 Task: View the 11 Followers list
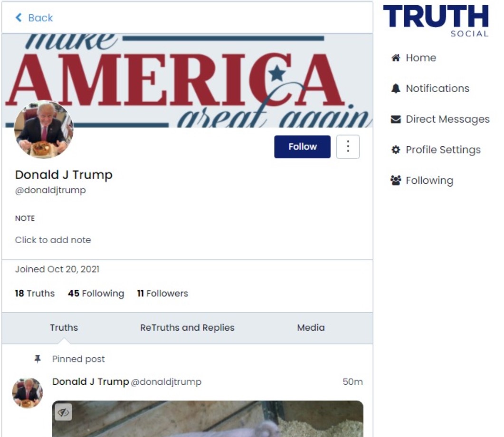(162, 294)
